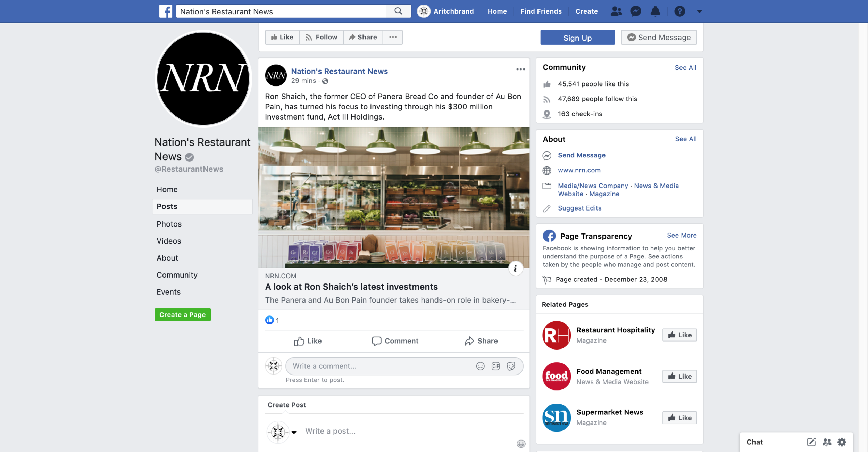This screenshot has width=868, height=452.
Task: Click Suggest Edits link
Action: 579,208
